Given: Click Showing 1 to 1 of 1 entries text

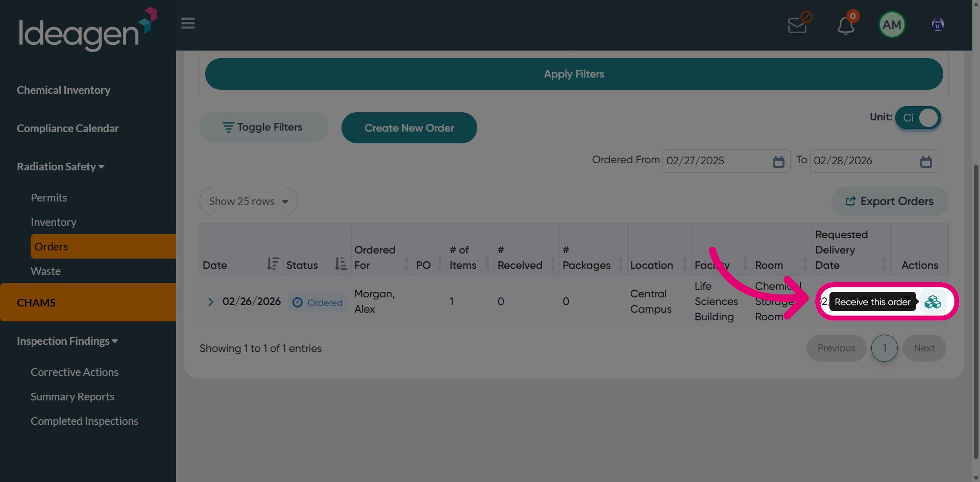Looking at the screenshot, I should [260, 348].
